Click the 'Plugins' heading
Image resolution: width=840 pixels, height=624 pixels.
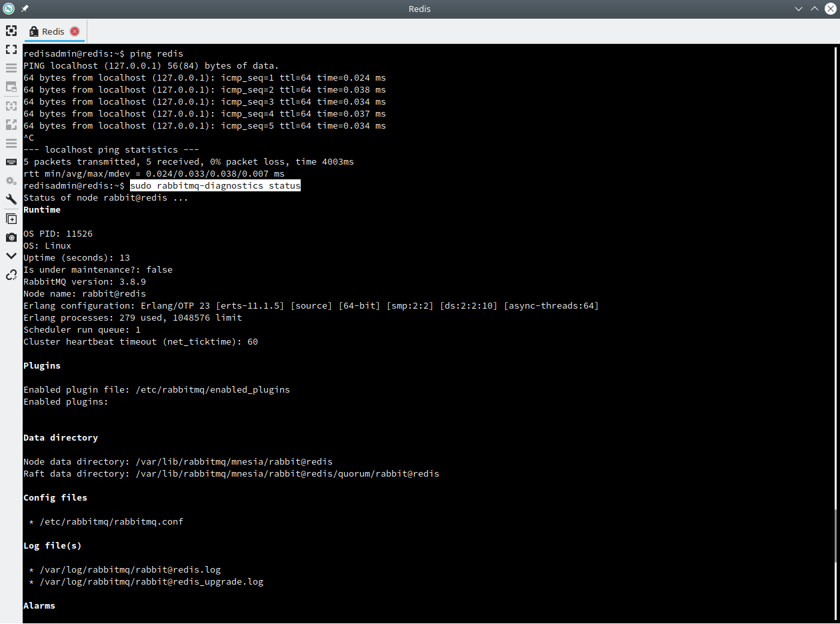(42, 366)
